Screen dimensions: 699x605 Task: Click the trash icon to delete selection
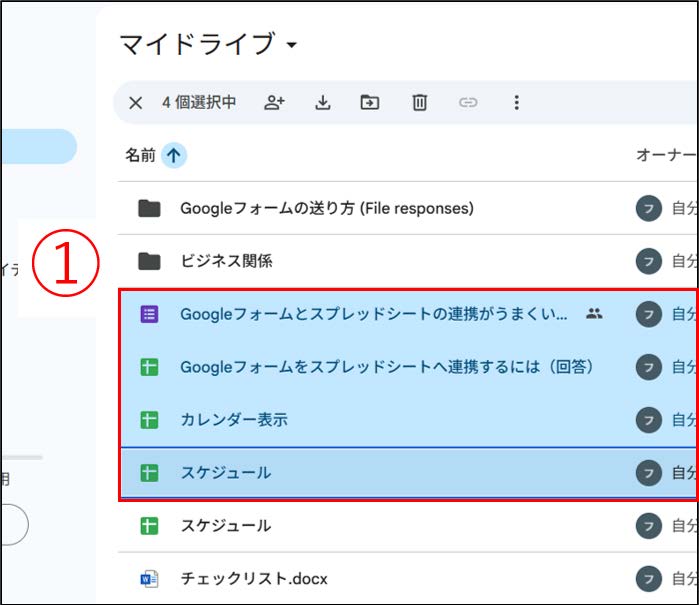pyautogui.click(x=419, y=103)
